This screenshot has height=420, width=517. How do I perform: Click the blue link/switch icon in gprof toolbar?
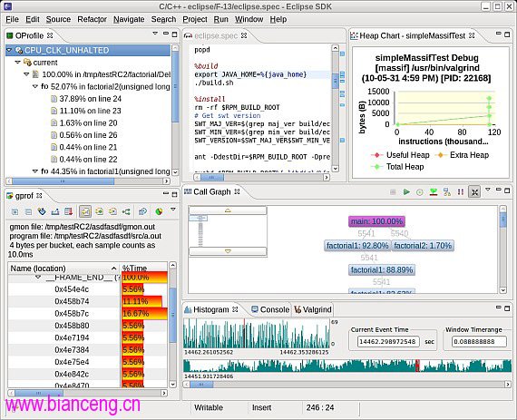point(142,211)
